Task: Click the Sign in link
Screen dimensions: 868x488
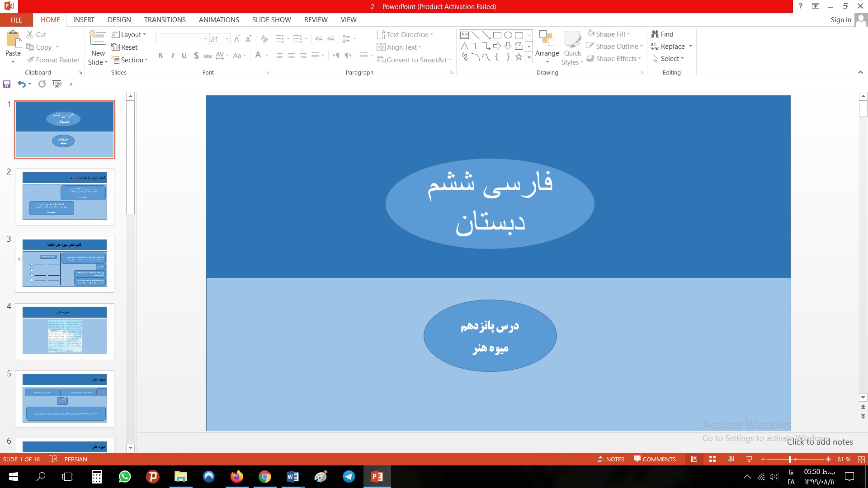Action: click(840, 20)
